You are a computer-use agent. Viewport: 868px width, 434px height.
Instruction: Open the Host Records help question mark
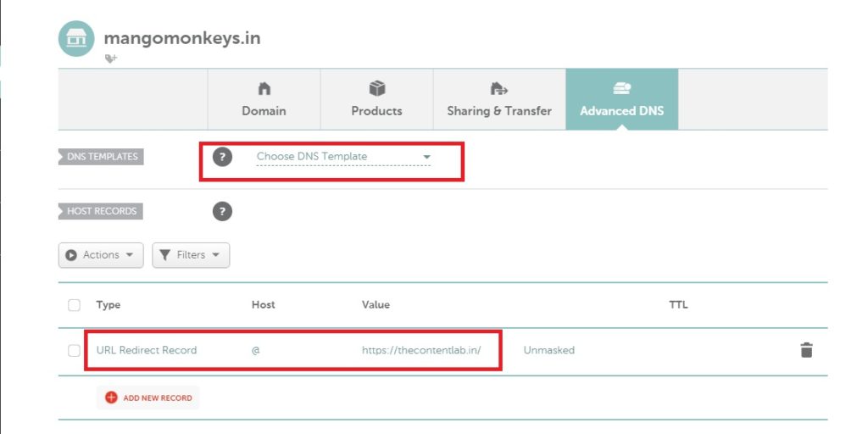point(222,211)
